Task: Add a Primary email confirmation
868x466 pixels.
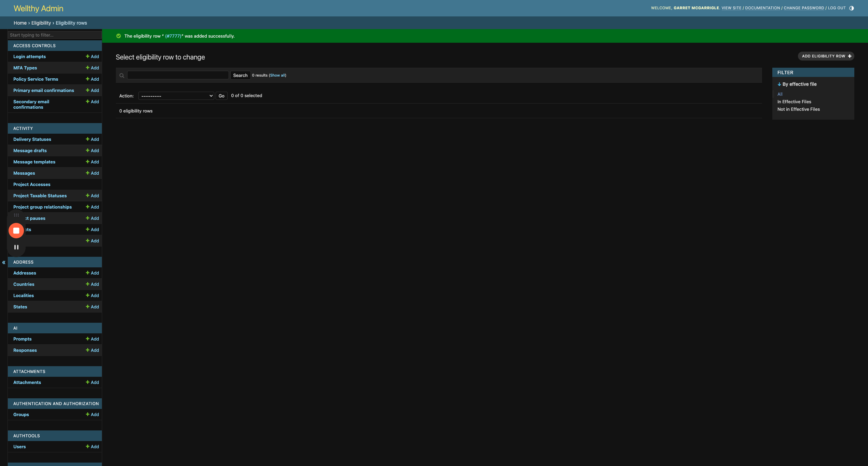Action: tap(92, 90)
